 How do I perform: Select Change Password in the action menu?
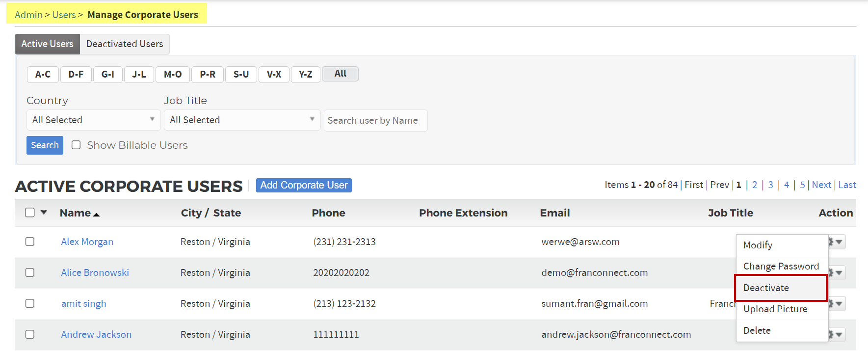781,266
